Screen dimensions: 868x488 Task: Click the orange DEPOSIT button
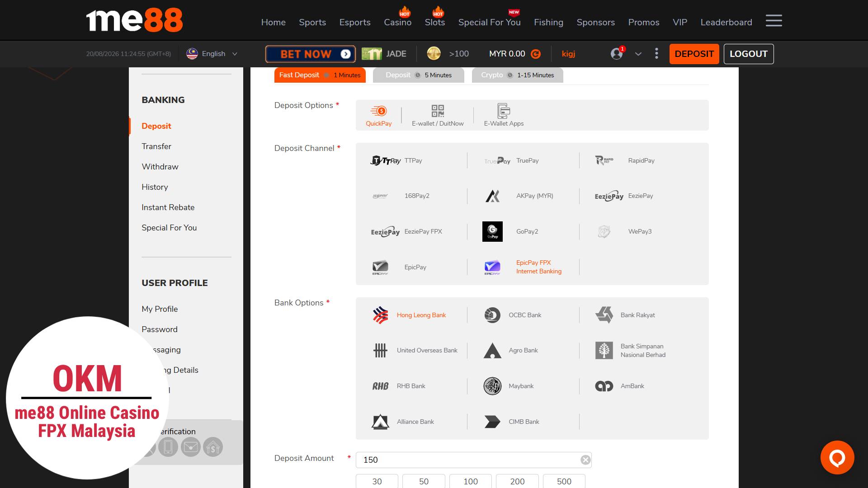694,54
